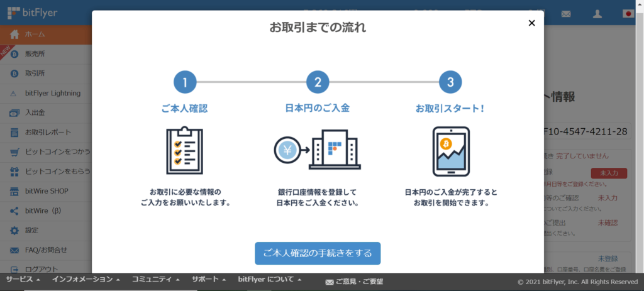The image size is (644, 291).
Task: Click the ご意見・ご要望 feedback link
Action: [354, 282]
